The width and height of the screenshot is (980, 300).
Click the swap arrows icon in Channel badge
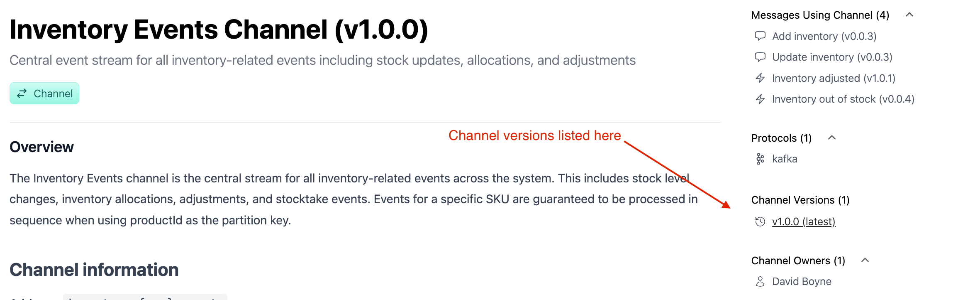[22, 93]
